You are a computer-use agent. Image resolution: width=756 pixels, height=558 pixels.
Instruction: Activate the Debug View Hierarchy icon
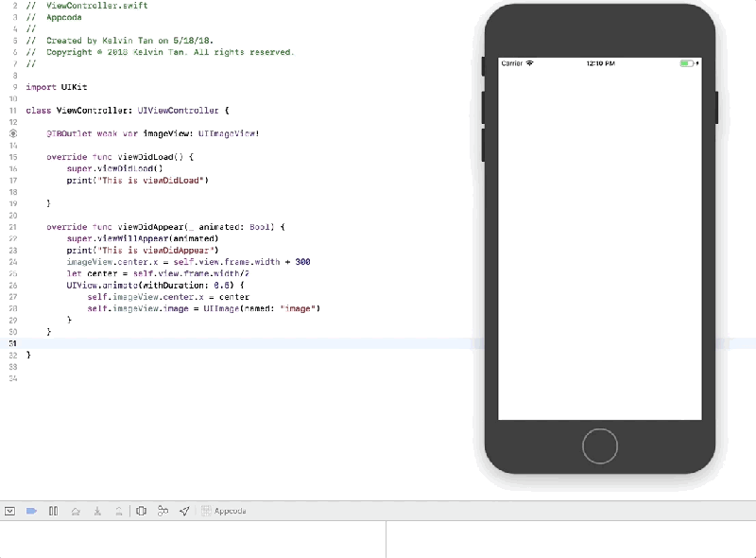[x=142, y=511]
